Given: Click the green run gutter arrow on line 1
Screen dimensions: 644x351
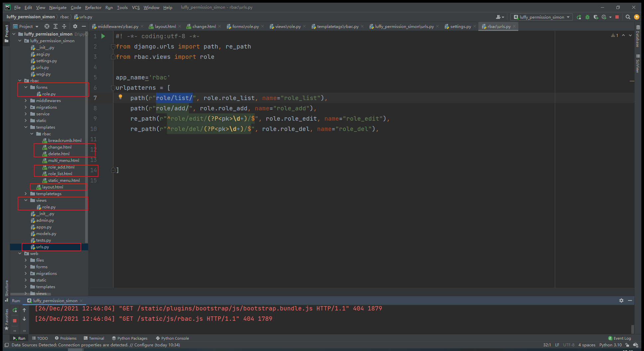Looking at the screenshot, I should pyautogui.click(x=103, y=36).
